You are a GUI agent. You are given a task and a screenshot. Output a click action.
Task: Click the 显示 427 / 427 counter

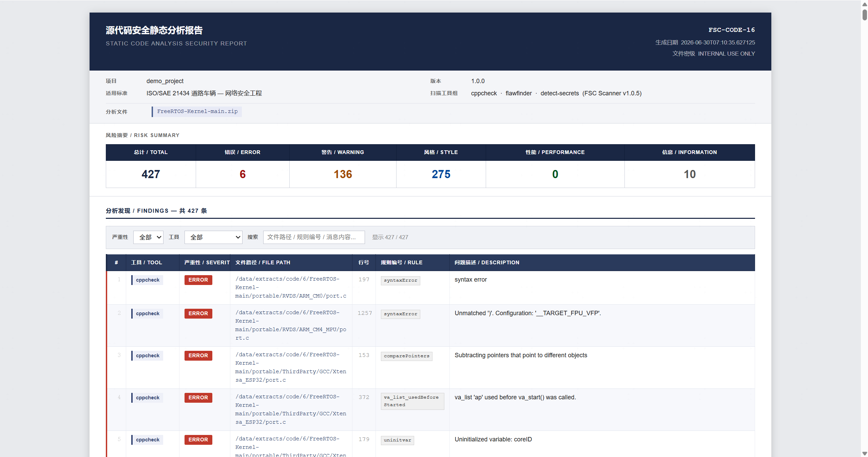390,237
